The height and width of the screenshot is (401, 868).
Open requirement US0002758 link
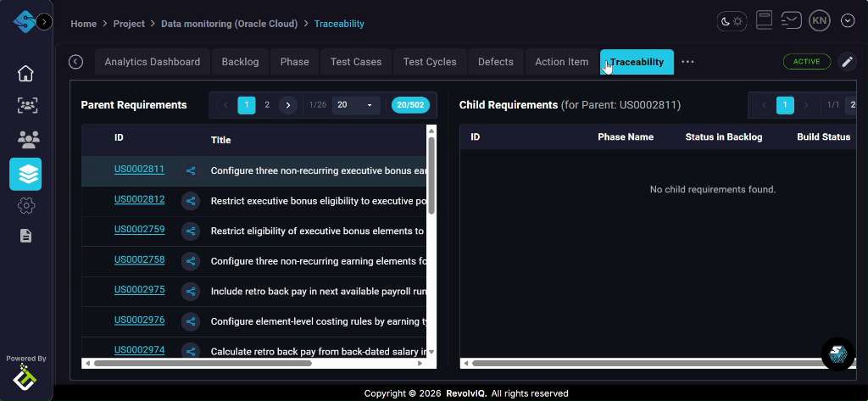(x=139, y=259)
